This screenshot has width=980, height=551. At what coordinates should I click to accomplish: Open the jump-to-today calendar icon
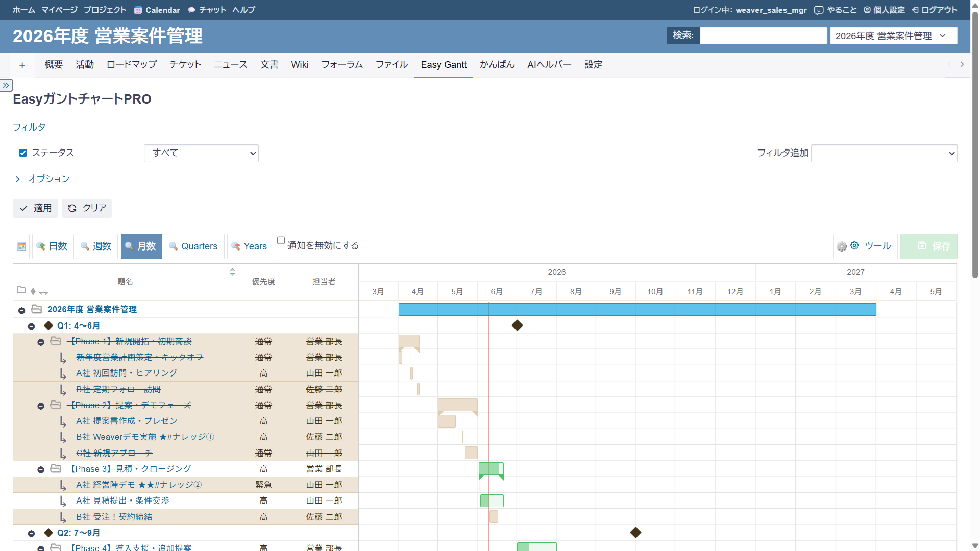pyautogui.click(x=21, y=246)
